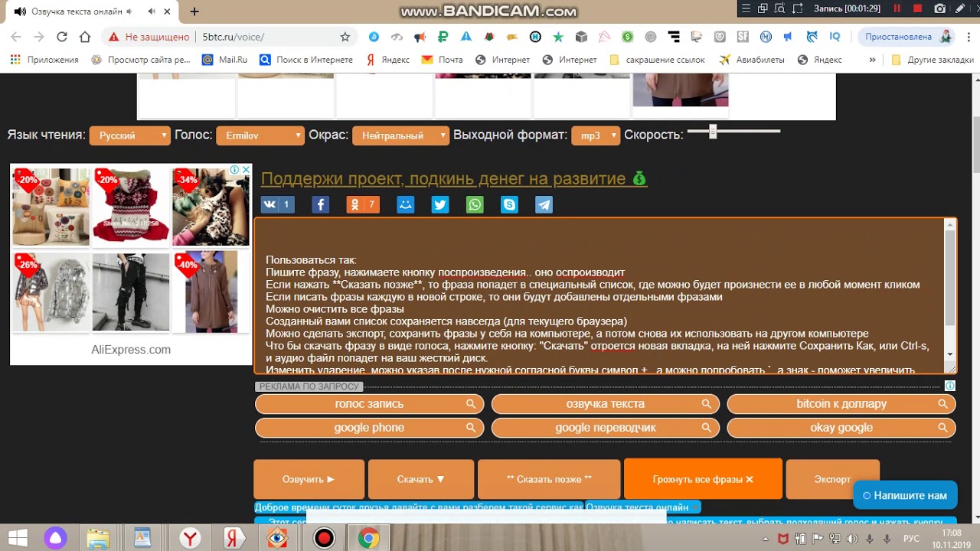
Task: Open Приложения apps bookmark
Action: (x=44, y=60)
